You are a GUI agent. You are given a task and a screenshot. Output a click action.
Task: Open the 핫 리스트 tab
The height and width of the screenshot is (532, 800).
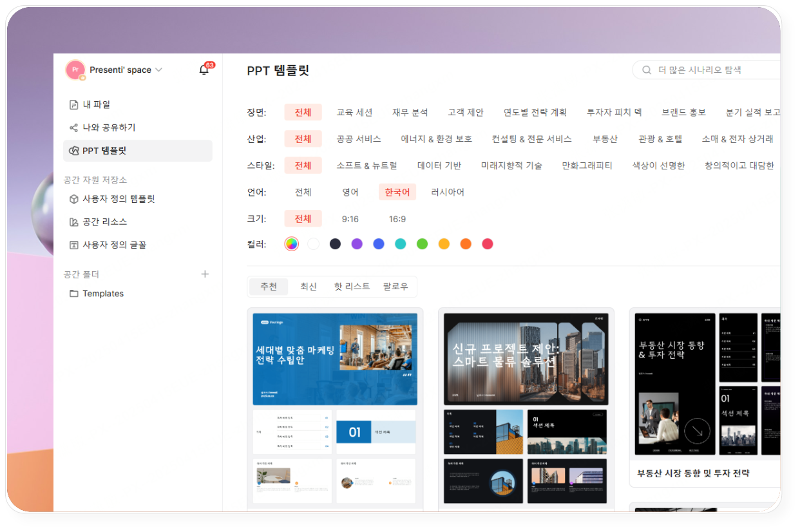(352, 286)
